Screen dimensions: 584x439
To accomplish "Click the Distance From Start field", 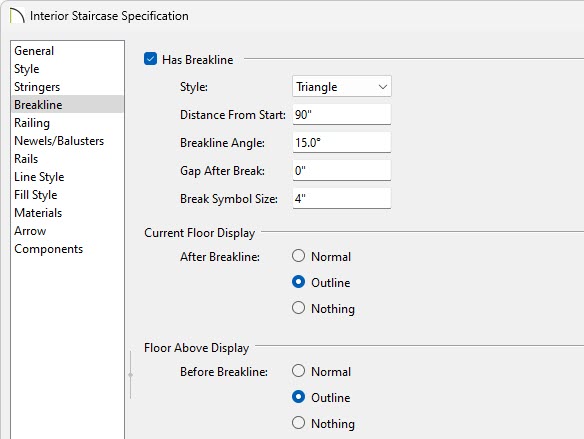I will pyautogui.click(x=342, y=114).
